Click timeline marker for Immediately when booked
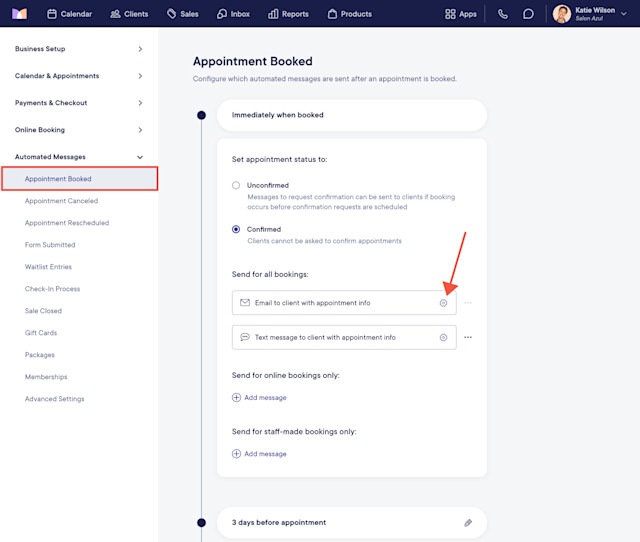This screenshot has height=542, width=640. (201, 115)
